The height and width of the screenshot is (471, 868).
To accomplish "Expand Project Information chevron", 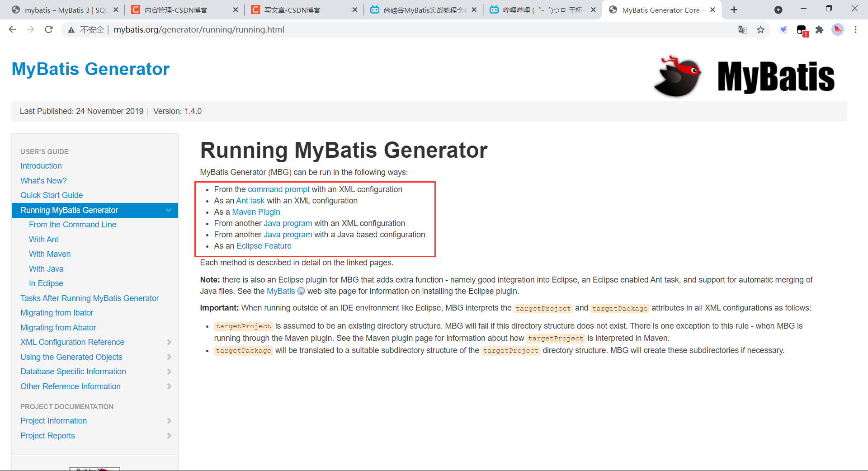I will tap(169, 421).
